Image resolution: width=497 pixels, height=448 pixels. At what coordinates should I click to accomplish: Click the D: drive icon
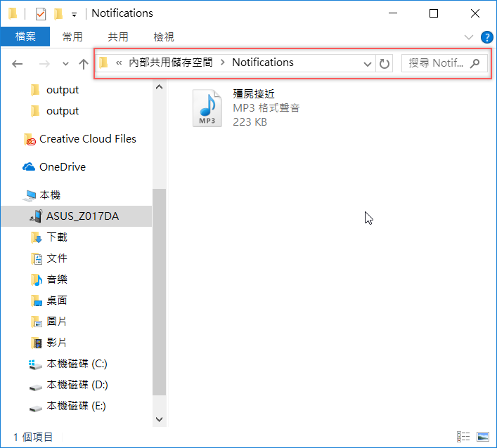[x=35, y=387]
